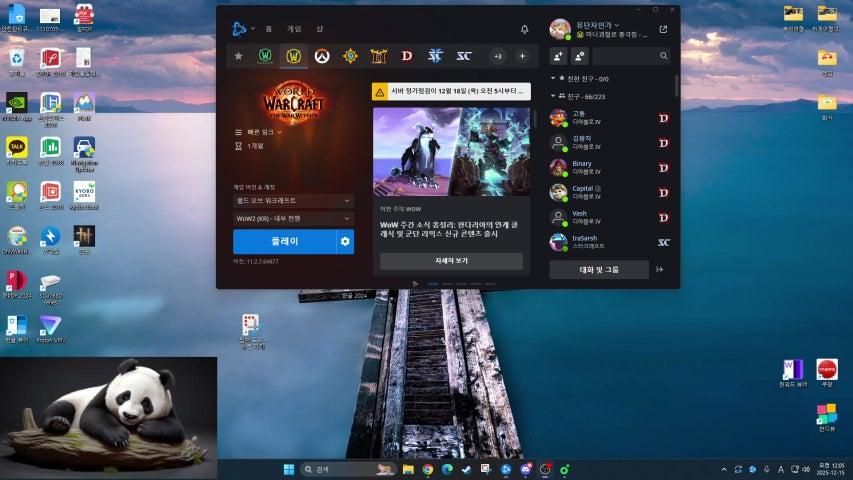Open File Explorer from the taskbar

[409, 469]
